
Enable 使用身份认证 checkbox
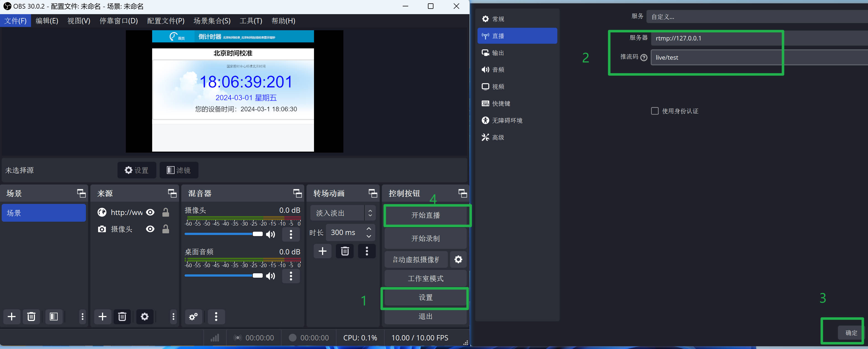coord(655,111)
